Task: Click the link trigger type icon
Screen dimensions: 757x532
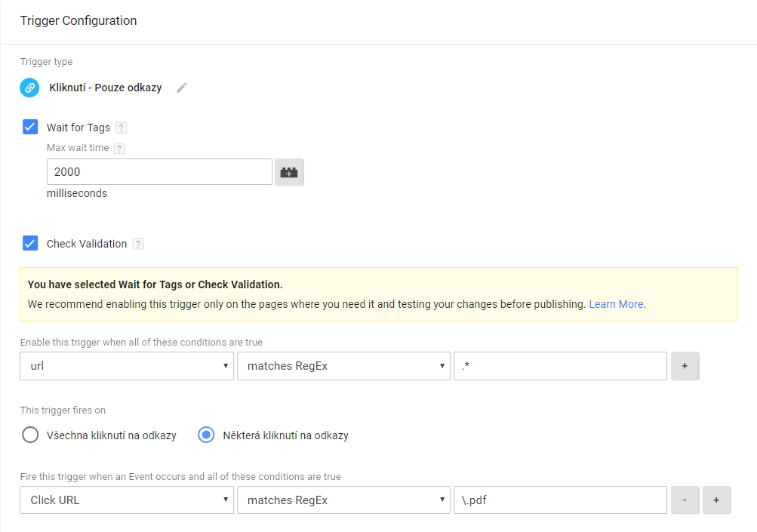Action: point(29,88)
